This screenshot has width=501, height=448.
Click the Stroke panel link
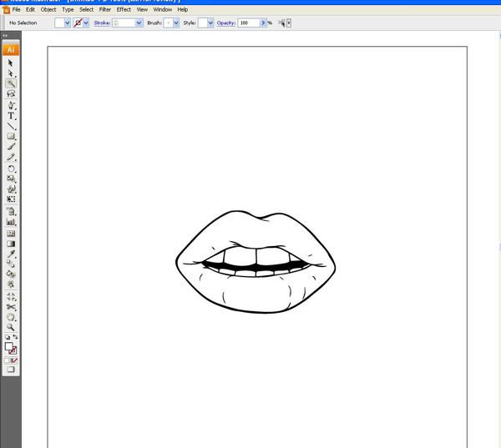tap(101, 23)
